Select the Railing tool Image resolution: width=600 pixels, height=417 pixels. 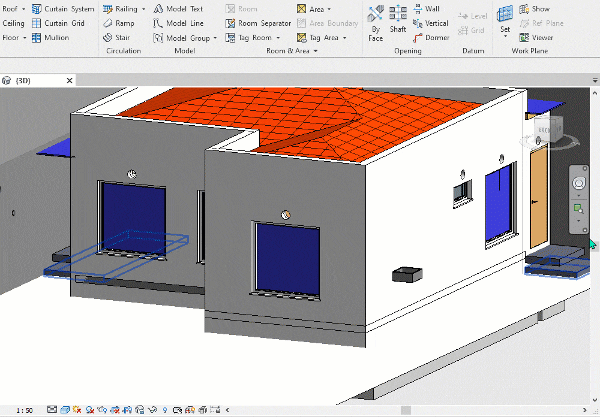(x=120, y=9)
